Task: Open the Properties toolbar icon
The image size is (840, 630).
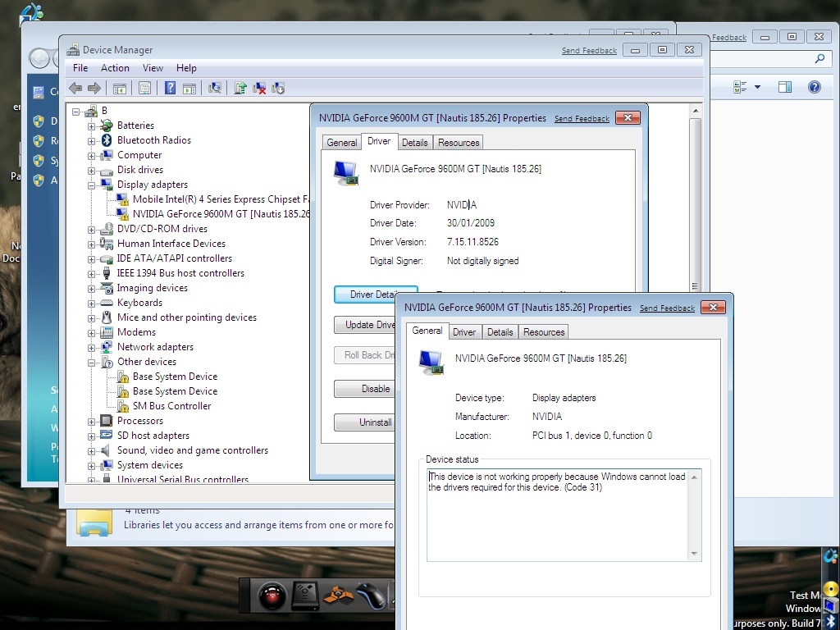Action: pyautogui.click(x=144, y=89)
